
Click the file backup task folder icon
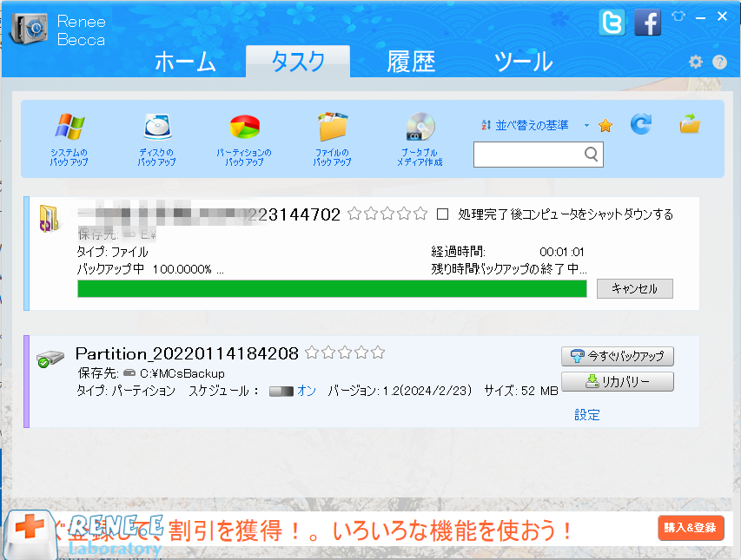[x=48, y=219]
